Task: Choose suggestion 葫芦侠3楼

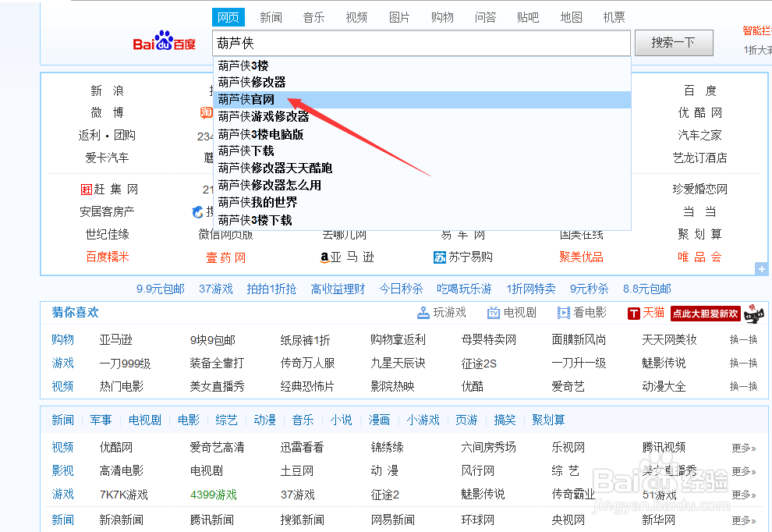Action: (422, 66)
